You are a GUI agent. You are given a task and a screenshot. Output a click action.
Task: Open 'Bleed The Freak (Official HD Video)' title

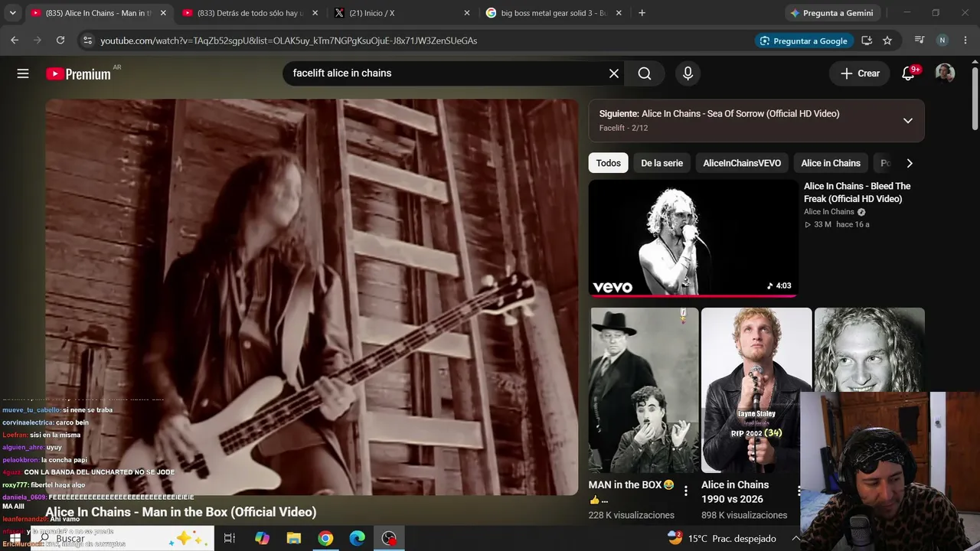pyautogui.click(x=857, y=192)
